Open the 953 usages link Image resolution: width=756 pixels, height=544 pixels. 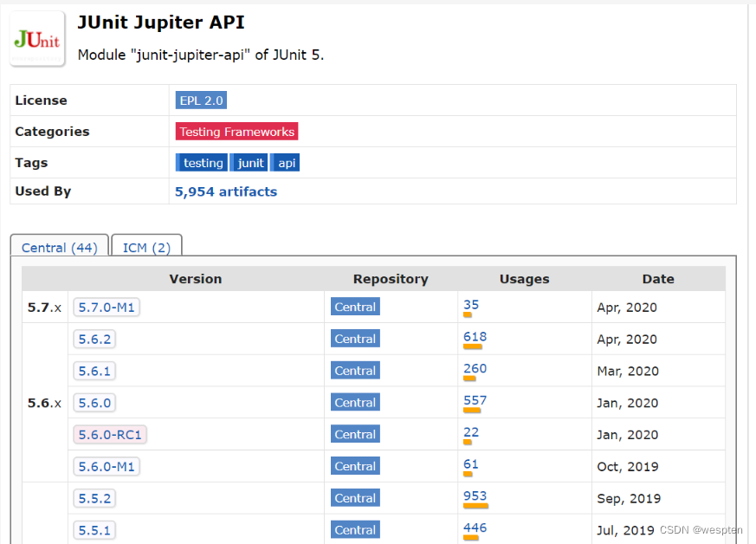pyautogui.click(x=475, y=495)
